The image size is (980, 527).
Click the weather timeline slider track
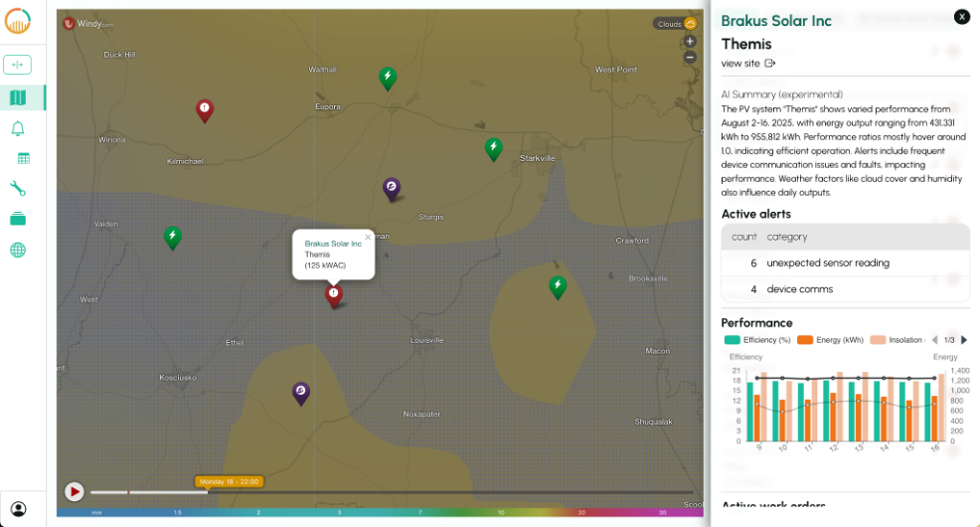click(x=398, y=492)
